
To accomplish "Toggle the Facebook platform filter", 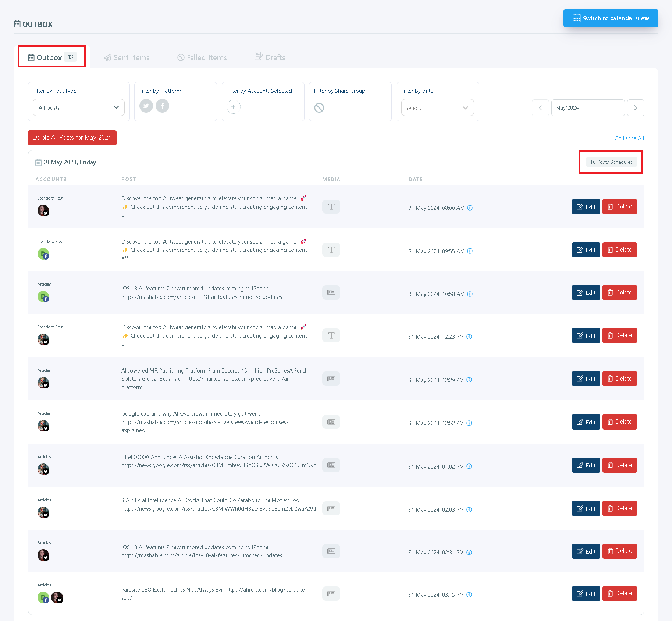I will 162,106.
